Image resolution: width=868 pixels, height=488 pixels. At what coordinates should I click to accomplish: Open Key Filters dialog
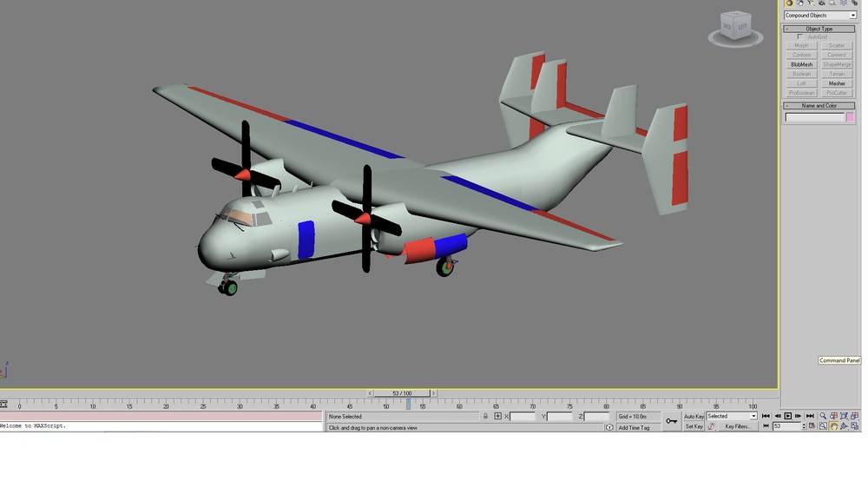[739, 426]
